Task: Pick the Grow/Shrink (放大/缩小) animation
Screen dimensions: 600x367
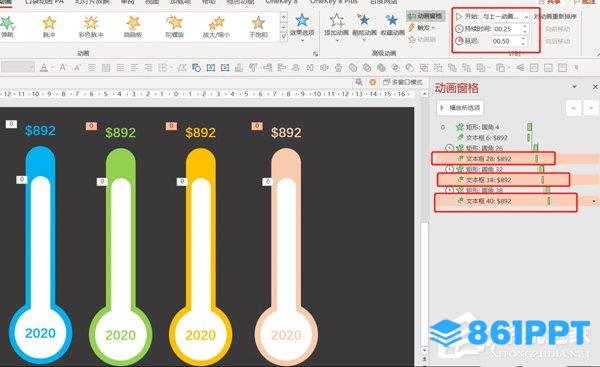Action: pyautogui.click(x=216, y=26)
